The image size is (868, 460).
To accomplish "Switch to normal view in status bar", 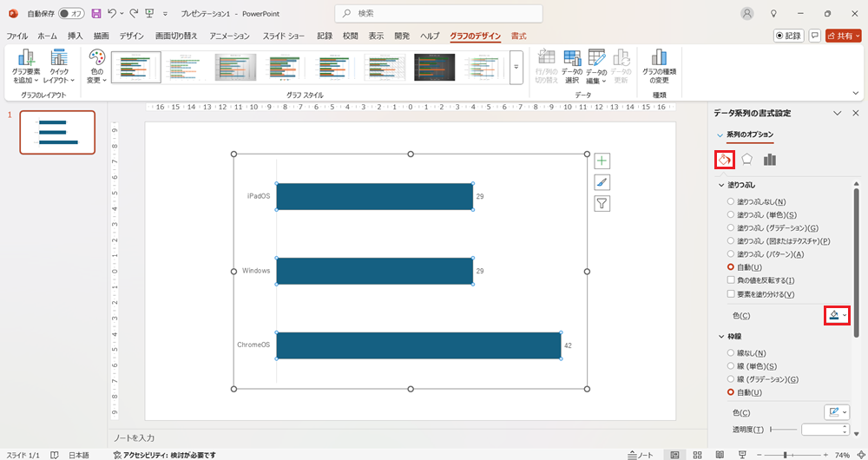I will [674, 455].
